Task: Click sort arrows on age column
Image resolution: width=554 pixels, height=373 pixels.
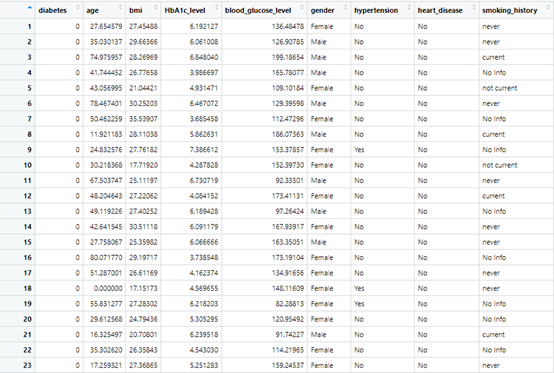Action: click(120, 8)
